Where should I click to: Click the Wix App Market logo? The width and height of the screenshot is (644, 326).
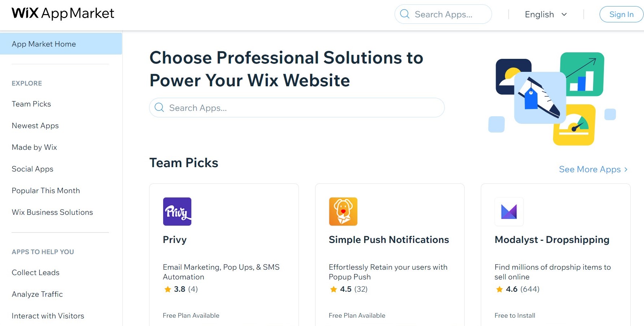coord(63,13)
